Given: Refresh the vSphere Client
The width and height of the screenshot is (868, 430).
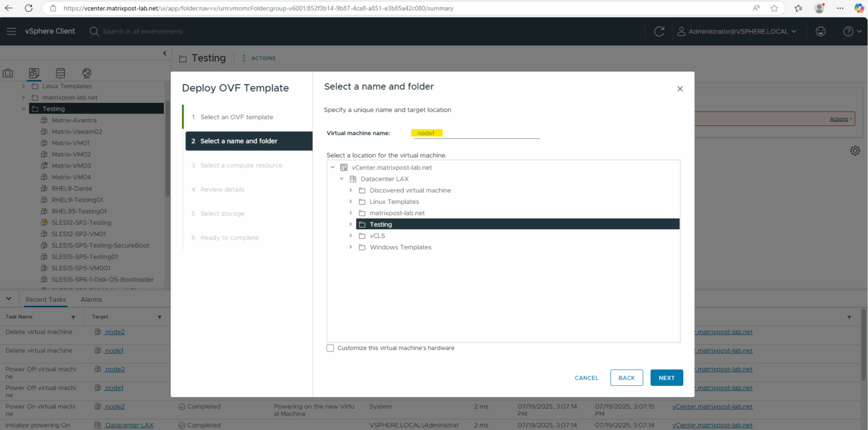Looking at the screenshot, I should (x=659, y=31).
